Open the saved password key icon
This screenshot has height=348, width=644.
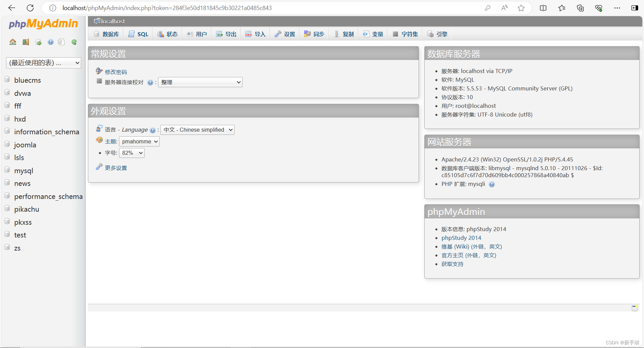point(488,8)
